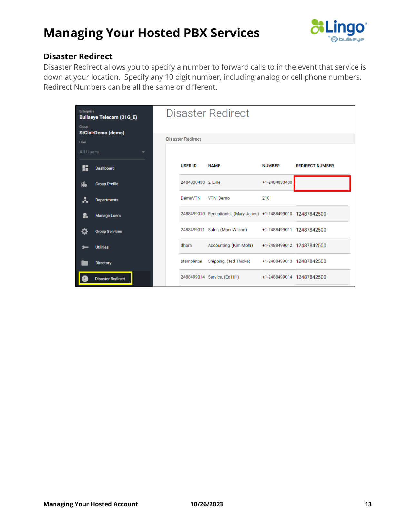Click the Group Profile building icon
This screenshot has width=411, height=532.
pos(84,184)
